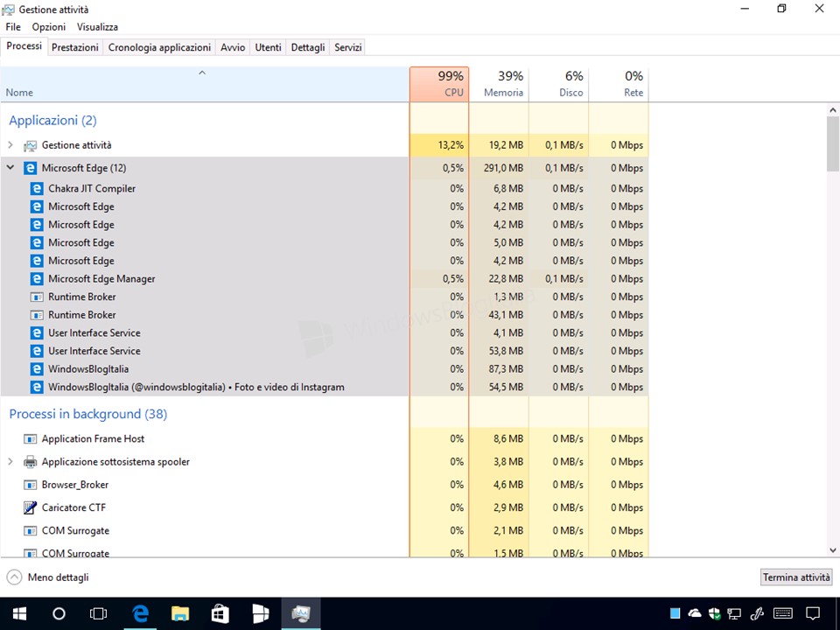Click the icon of User Interface Service using 4,1 MB
This screenshot has height=630, width=840.
[x=37, y=333]
